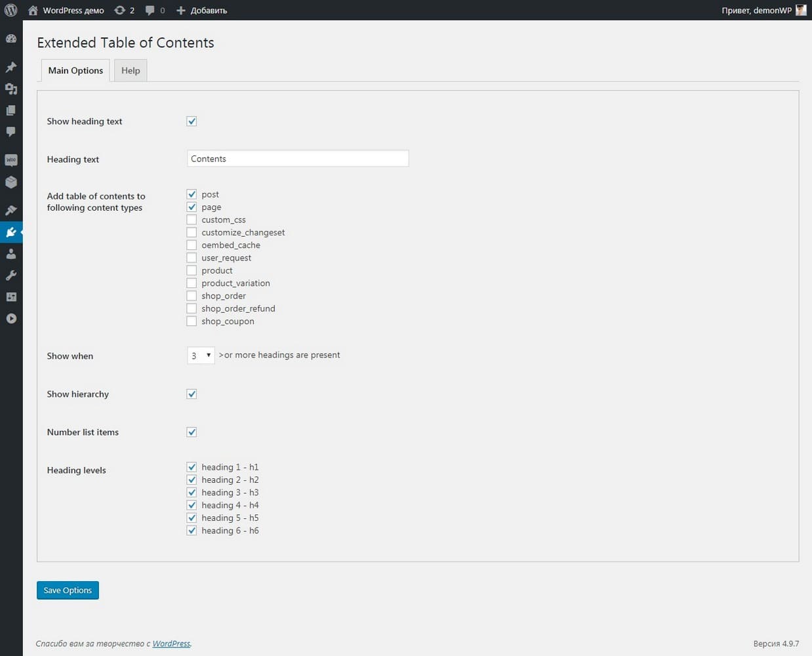Open the Plugins sidebar icon
Screen dimensions: 812x656
[x=11, y=232]
